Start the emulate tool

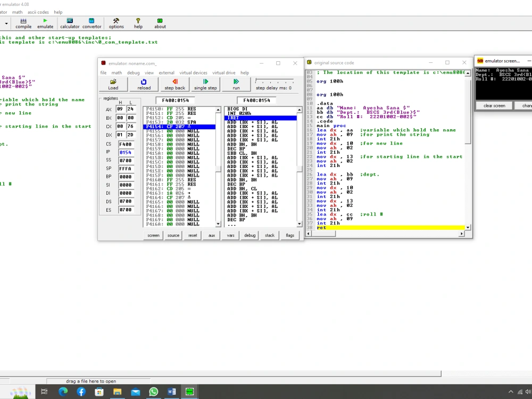(45, 23)
